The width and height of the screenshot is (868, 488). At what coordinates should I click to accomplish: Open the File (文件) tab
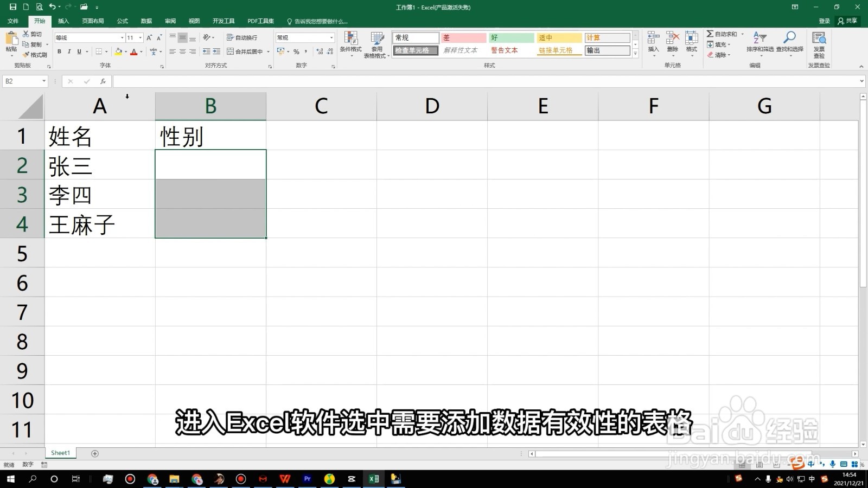13,21
